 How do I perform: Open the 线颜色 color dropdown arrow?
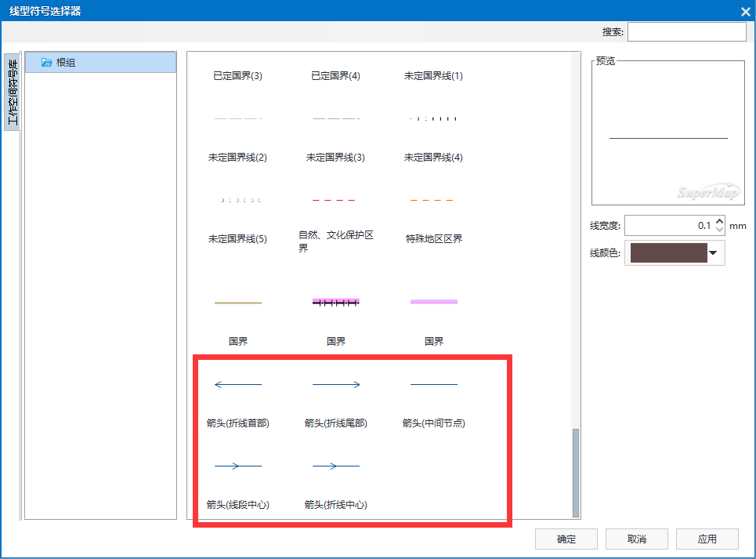click(x=713, y=253)
